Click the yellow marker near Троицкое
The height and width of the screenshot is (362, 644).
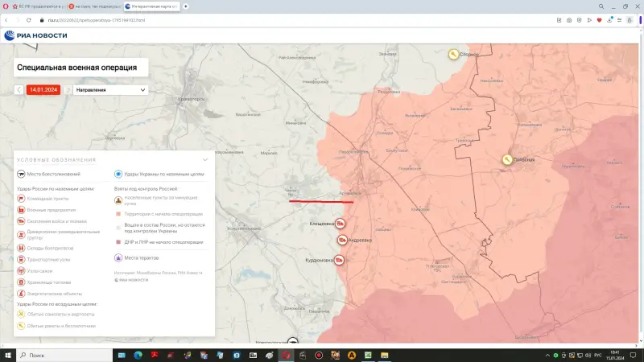pos(507,159)
